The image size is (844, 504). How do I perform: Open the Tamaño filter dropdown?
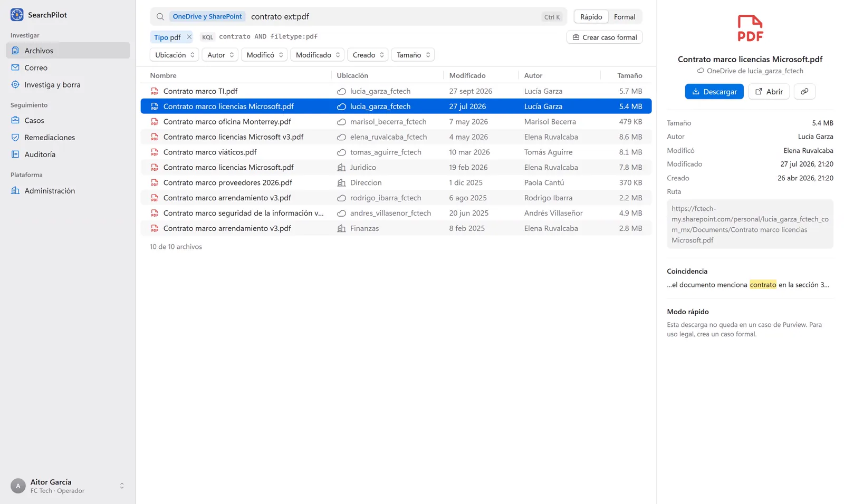pos(413,55)
